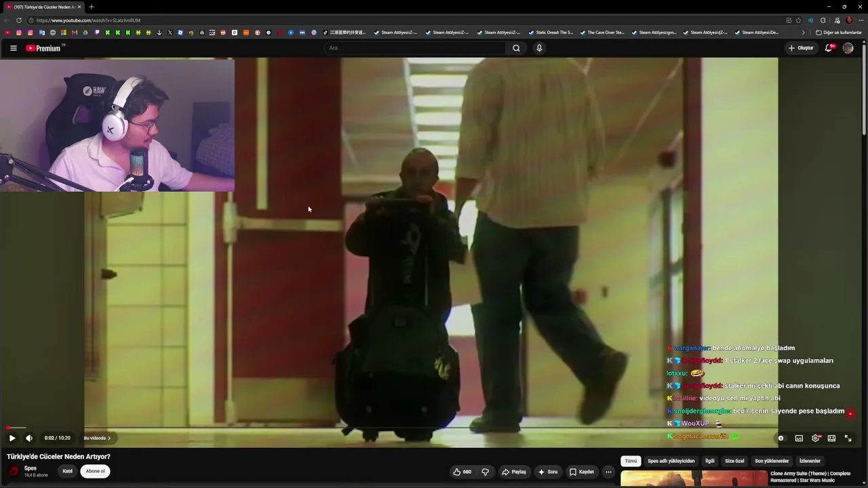This screenshot has width=868, height=488.
Task: Start voice search with the microphone
Action: click(539, 48)
